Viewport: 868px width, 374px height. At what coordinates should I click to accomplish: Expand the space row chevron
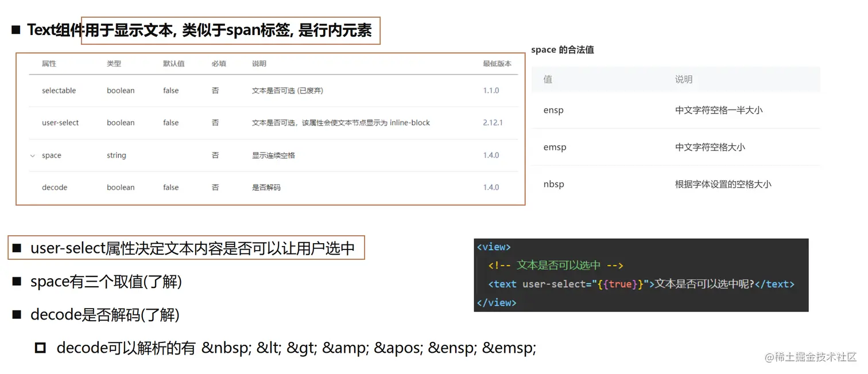click(33, 155)
